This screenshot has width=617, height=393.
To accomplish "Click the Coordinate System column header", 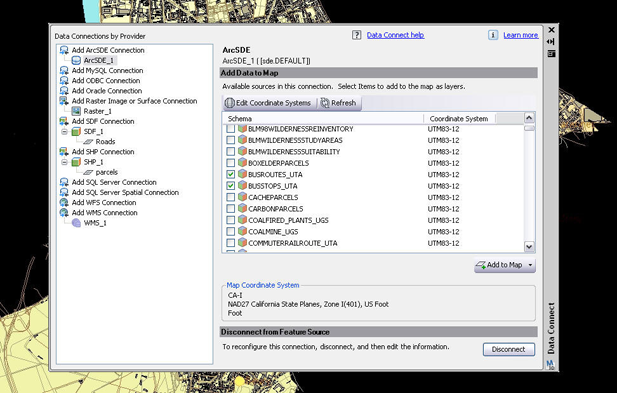I will coord(459,118).
